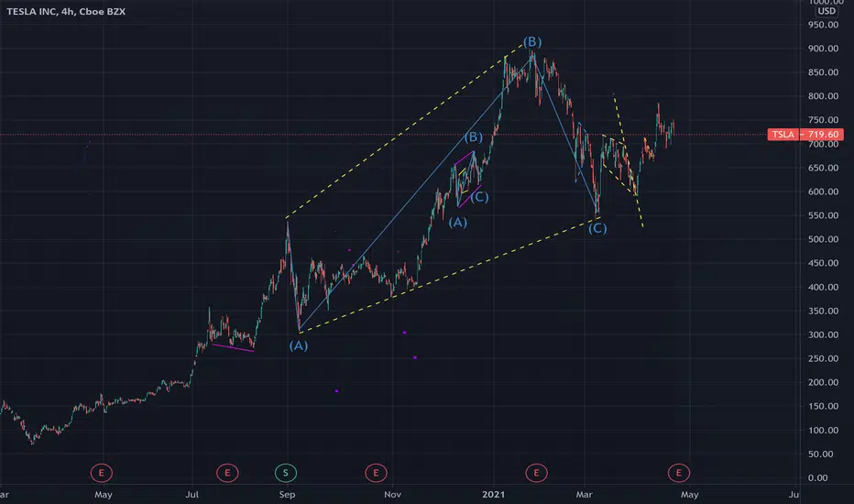Click the 600.00 price axis label

(x=823, y=192)
